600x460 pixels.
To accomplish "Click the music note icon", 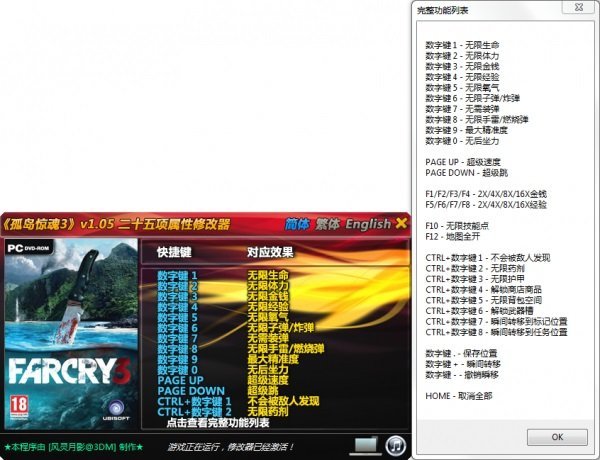I will [x=395, y=446].
